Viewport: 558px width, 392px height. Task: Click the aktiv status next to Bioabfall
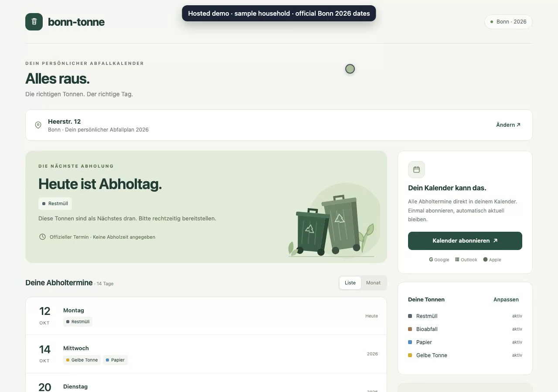(x=517, y=329)
